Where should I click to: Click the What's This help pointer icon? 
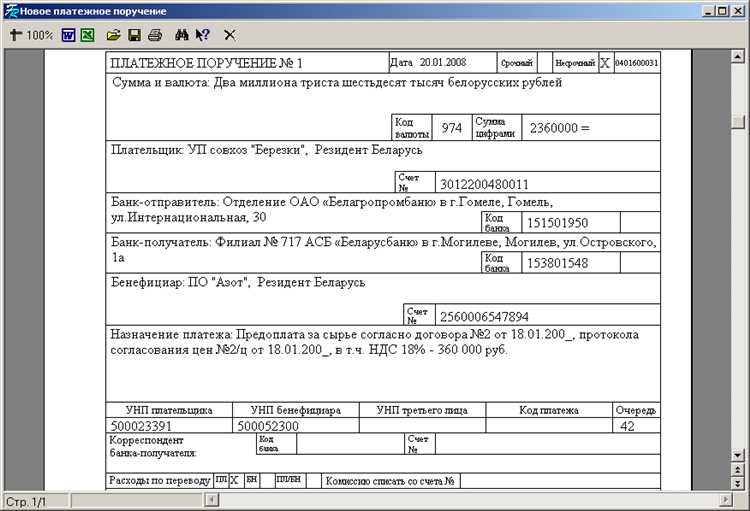click(x=202, y=35)
